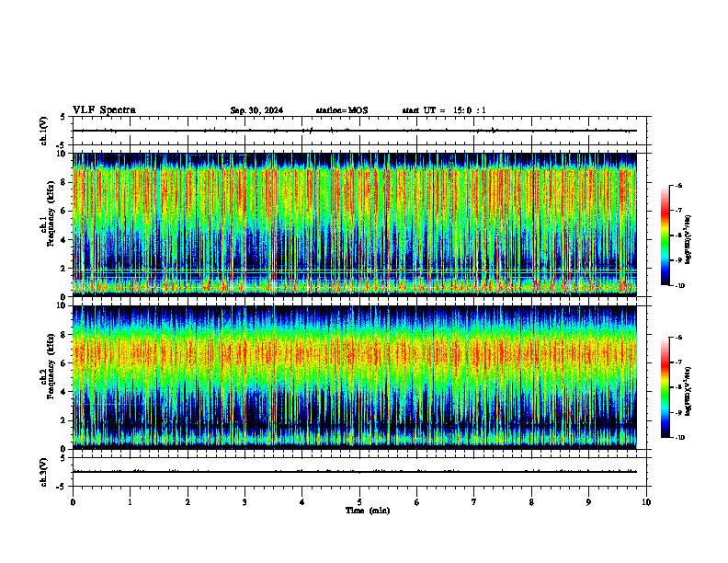728x563 pixels.
Task: Click the ch.3 voltage waveform trace
Action: pyautogui.click(x=355, y=472)
